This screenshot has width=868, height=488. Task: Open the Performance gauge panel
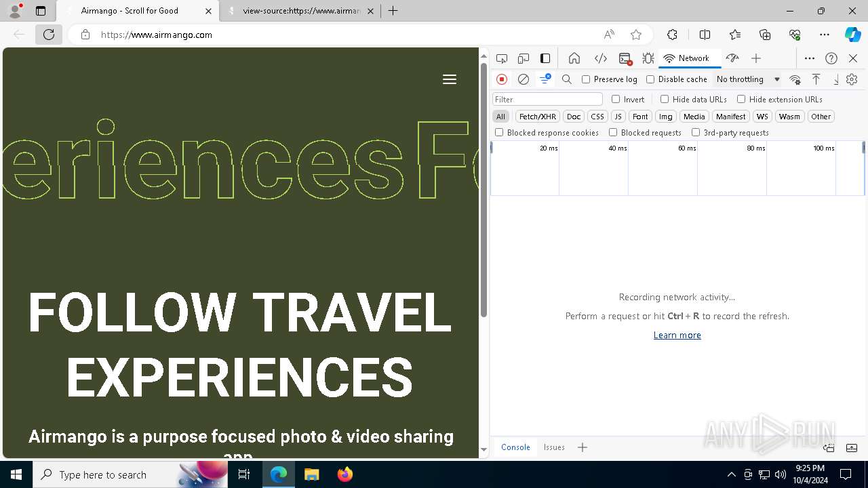click(732, 58)
